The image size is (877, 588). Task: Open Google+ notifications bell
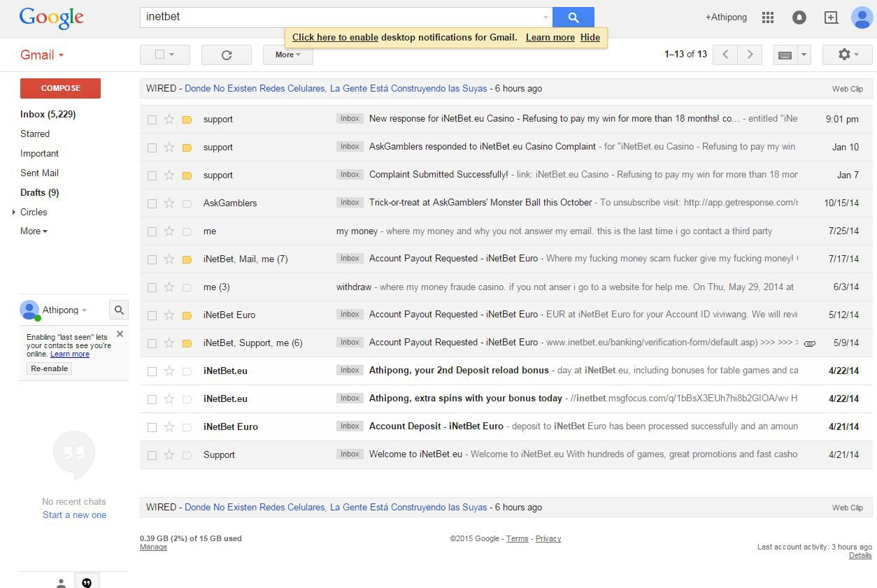tap(799, 17)
